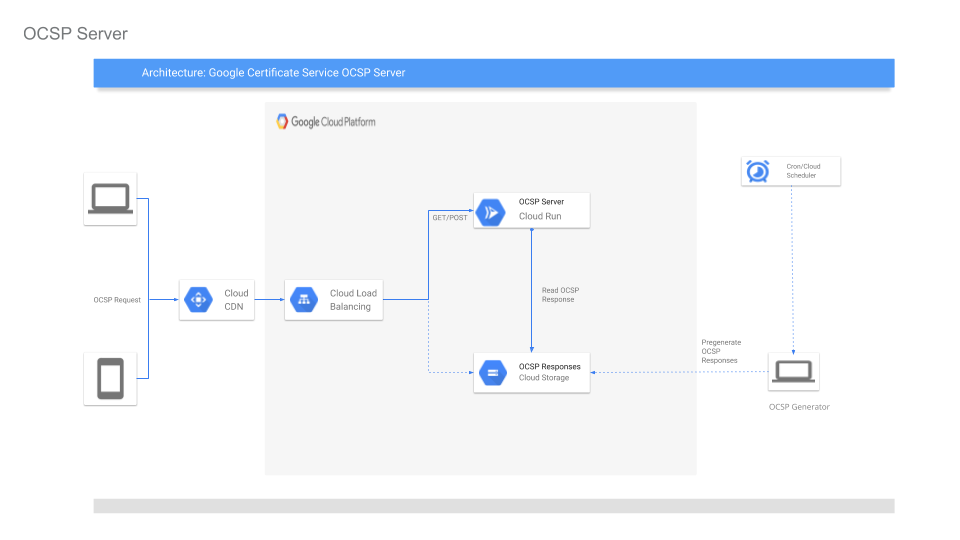Click the 'OCSP Responses' node title
The image size is (960, 540).
549,367
